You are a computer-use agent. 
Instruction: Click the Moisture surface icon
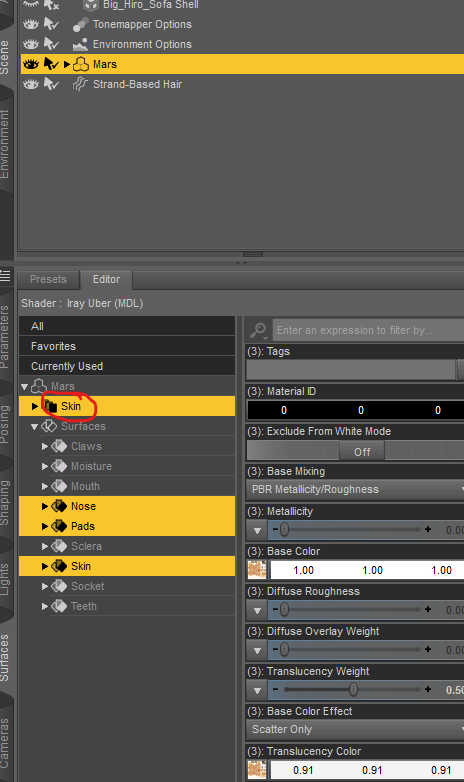click(59, 466)
